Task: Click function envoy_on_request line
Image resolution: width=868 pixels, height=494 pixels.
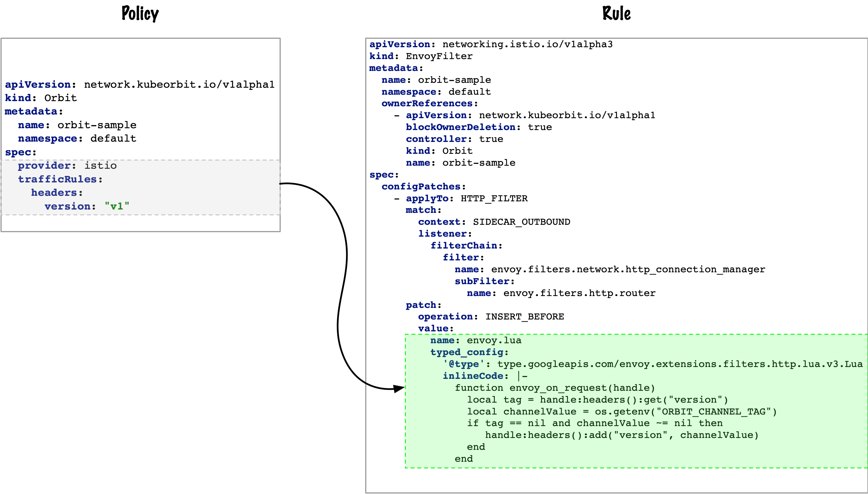Action: pyautogui.click(x=554, y=388)
